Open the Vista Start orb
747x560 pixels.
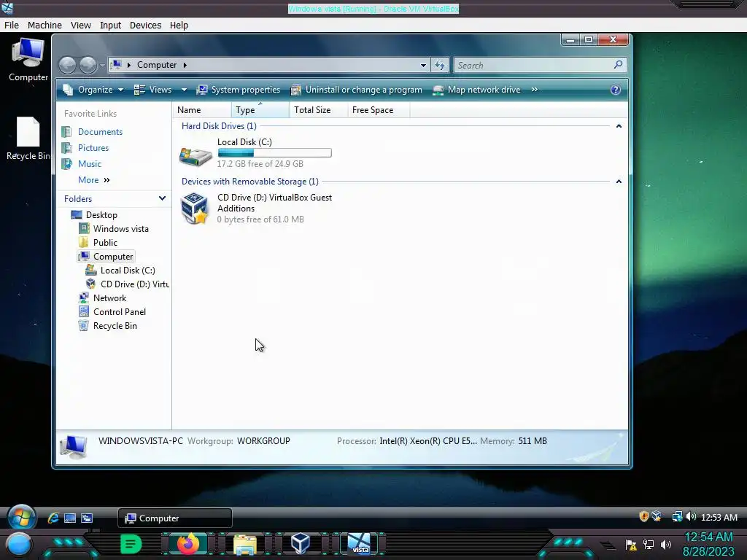[21, 518]
